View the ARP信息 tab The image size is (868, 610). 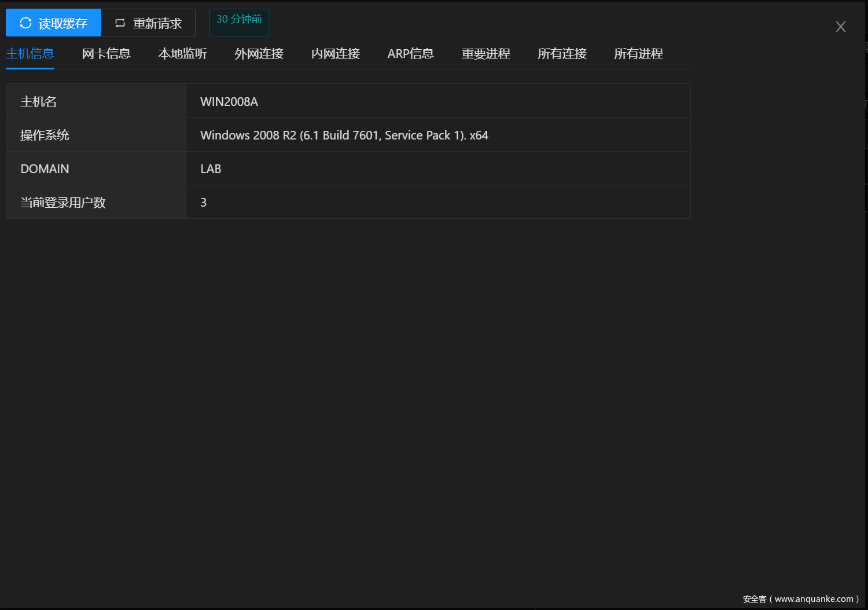[411, 54]
